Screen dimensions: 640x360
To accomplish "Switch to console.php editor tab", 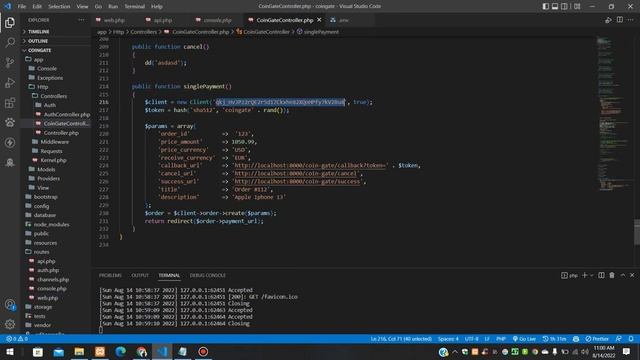I will tap(218, 20).
